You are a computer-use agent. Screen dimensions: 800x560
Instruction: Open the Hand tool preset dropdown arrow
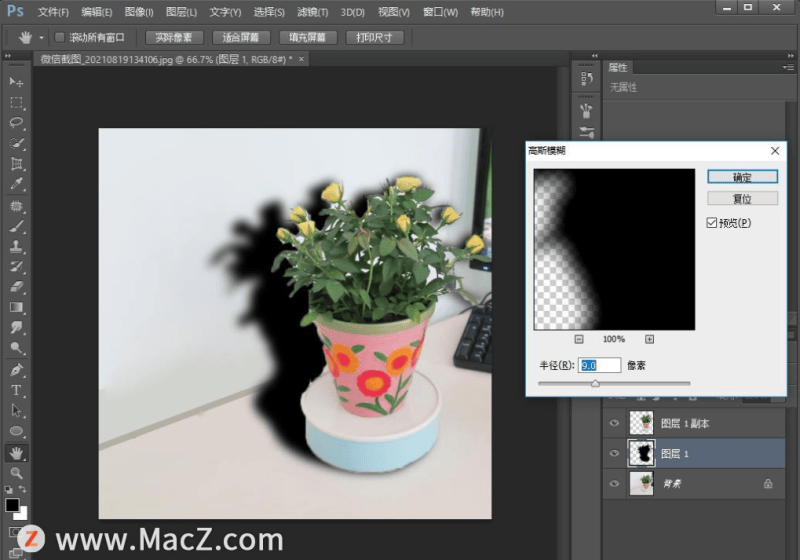click(x=41, y=38)
